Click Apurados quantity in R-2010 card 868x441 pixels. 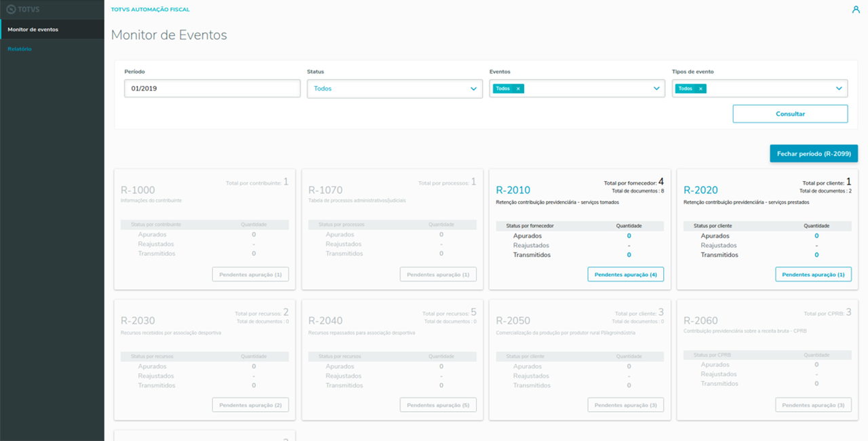tap(629, 236)
